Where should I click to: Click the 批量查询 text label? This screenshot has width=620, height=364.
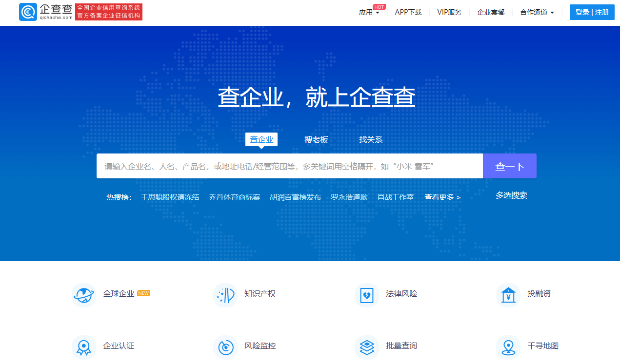pos(401,346)
